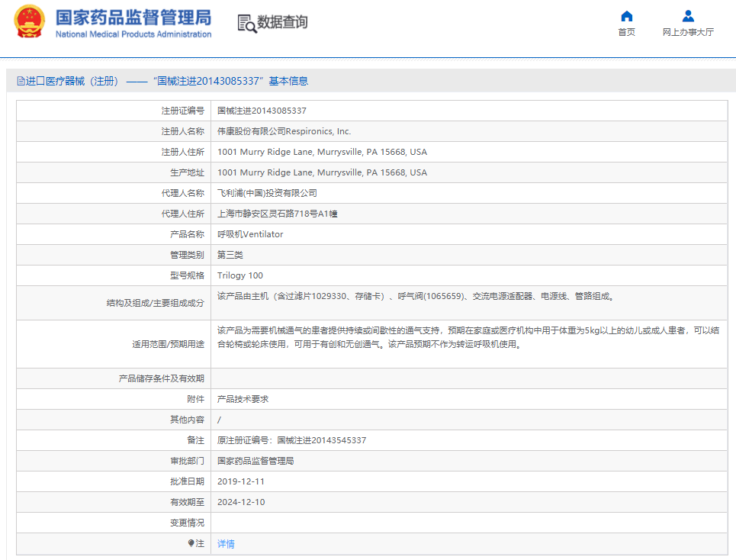Click the 管理类别 row label
Viewport: 736px width, 560px height.
point(187,255)
